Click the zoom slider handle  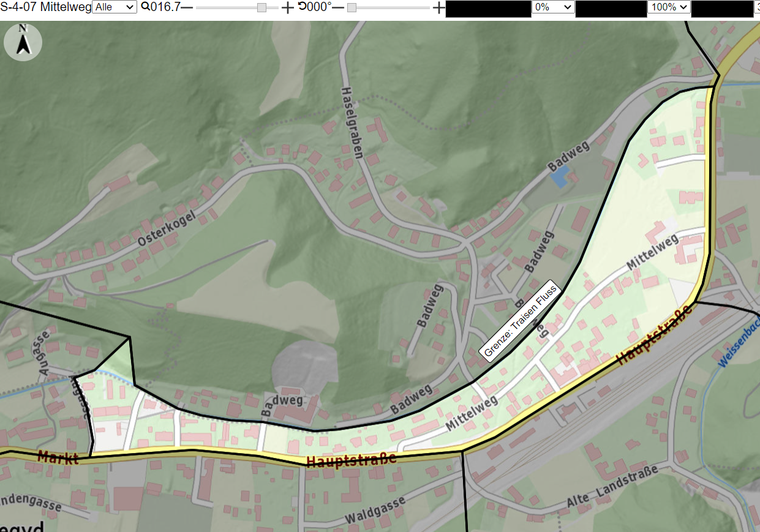coord(261,7)
